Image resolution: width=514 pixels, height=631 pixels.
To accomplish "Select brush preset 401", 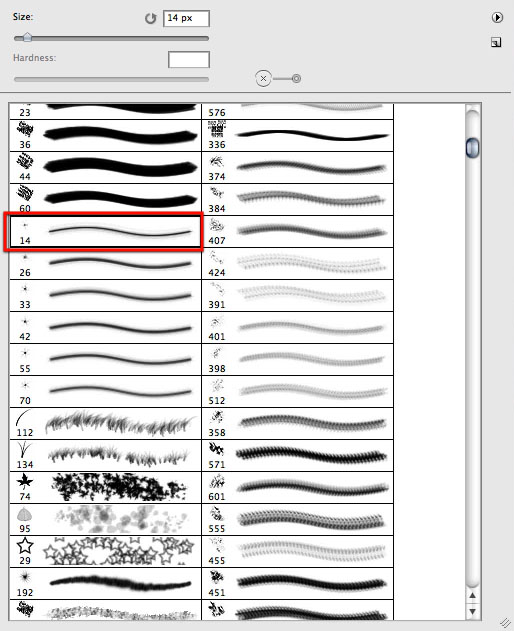I will pos(297,328).
